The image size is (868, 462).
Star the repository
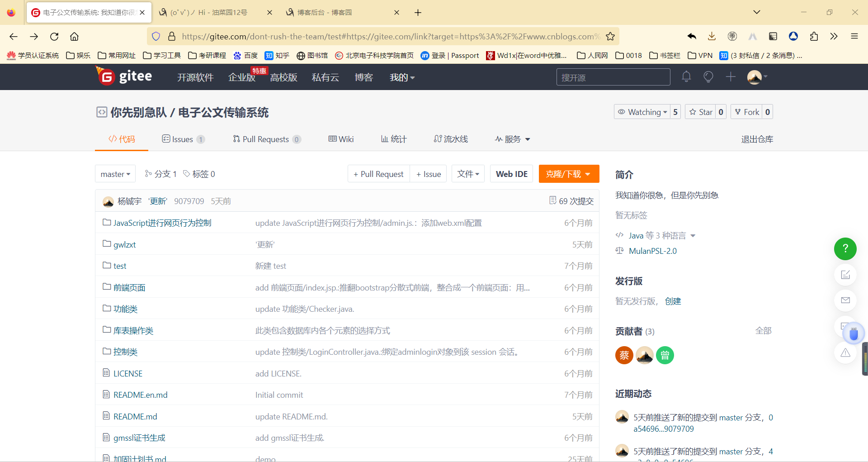(700, 112)
